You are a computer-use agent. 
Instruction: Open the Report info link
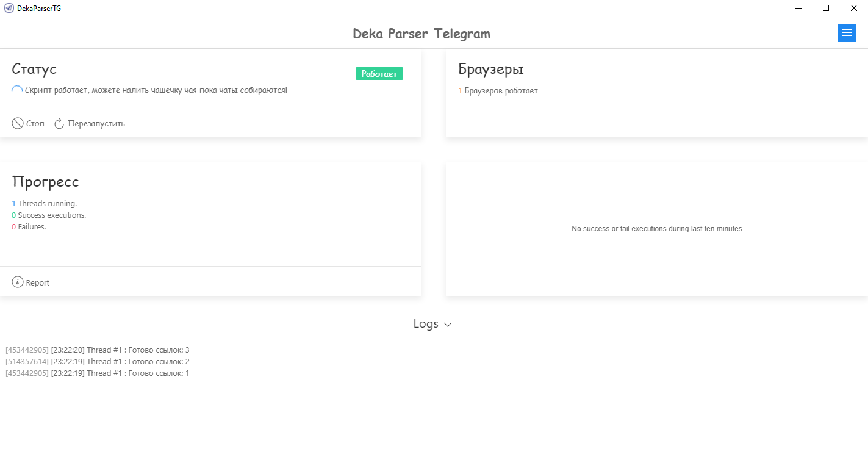tap(30, 282)
